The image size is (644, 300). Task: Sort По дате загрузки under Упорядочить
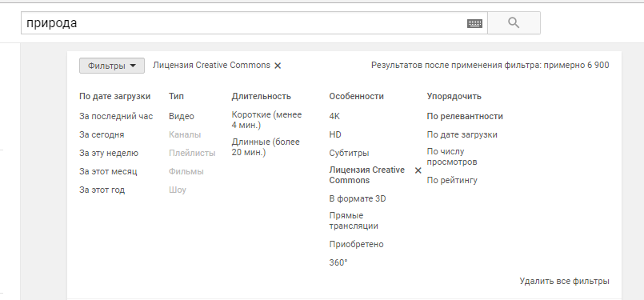click(x=462, y=134)
